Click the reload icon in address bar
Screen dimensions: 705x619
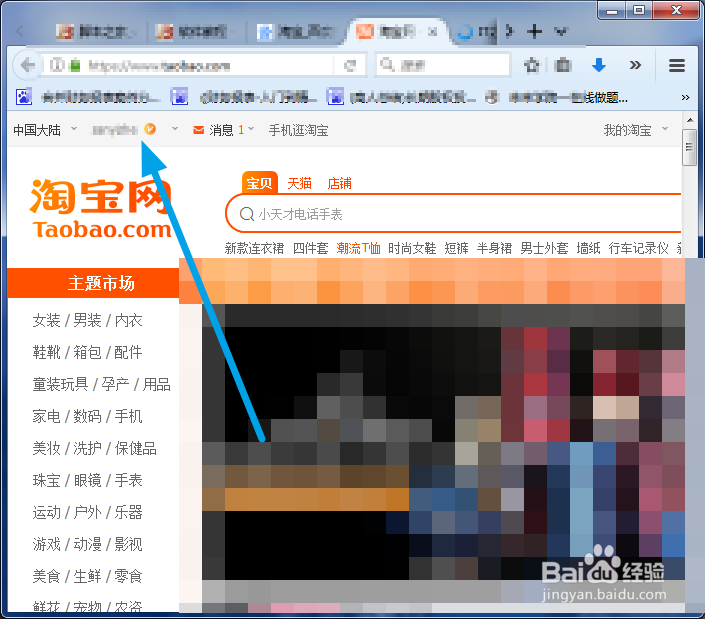tap(349, 66)
